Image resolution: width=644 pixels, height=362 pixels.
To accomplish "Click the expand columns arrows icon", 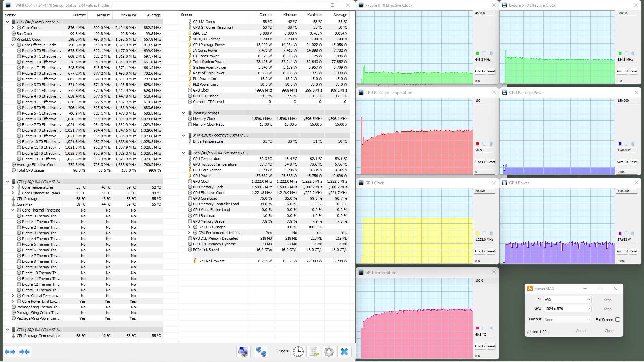I will (10, 352).
